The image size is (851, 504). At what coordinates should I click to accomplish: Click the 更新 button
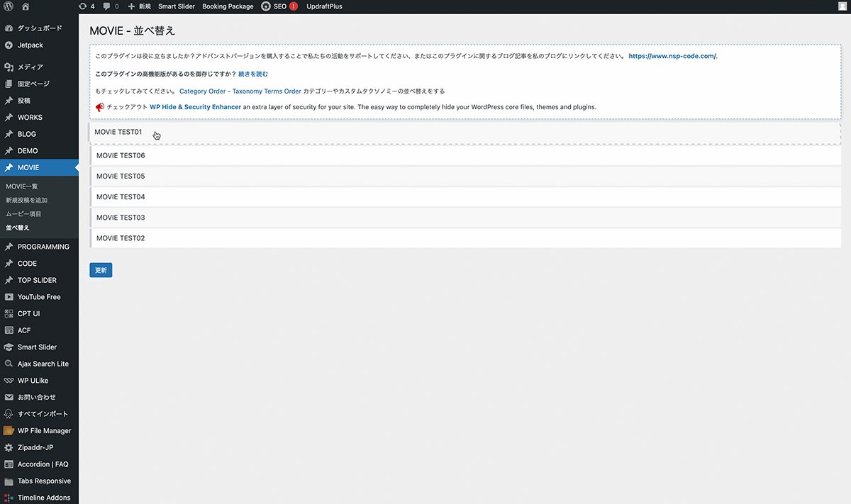pos(101,270)
